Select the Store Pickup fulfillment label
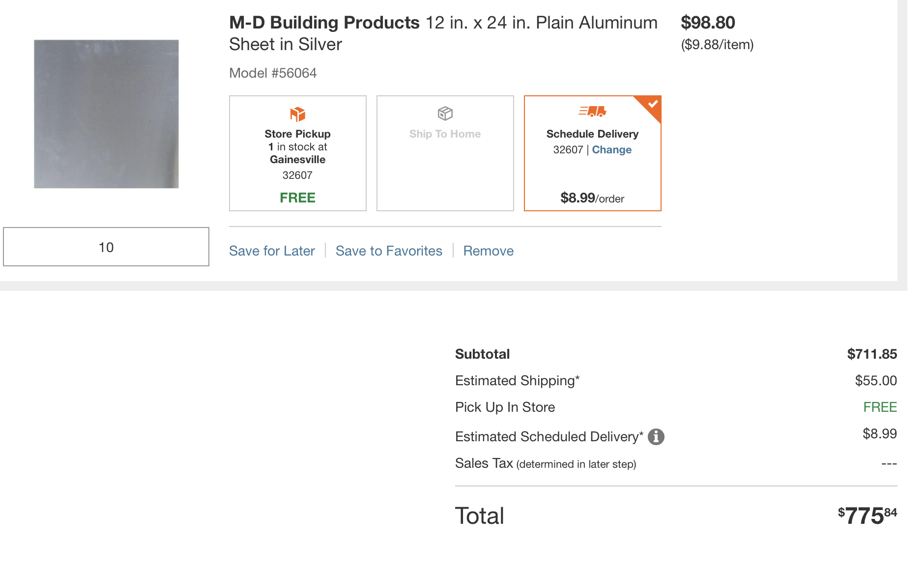 [x=297, y=134]
